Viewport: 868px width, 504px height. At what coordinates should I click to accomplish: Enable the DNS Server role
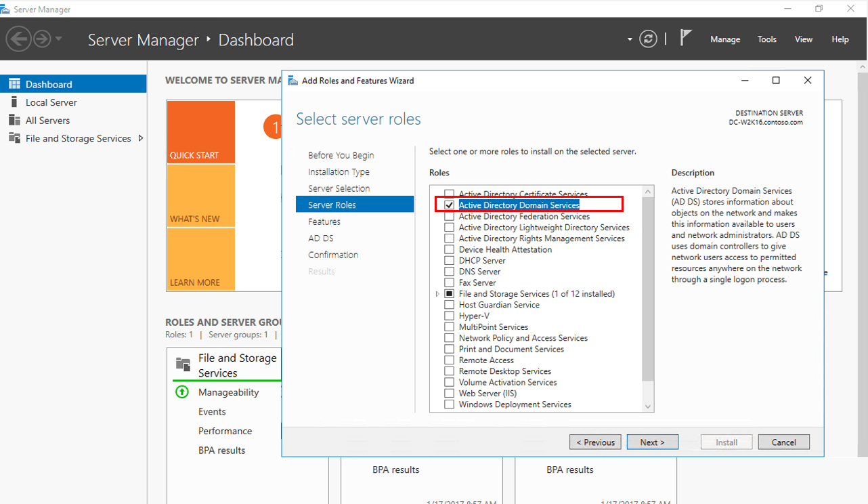coord(449,271)
